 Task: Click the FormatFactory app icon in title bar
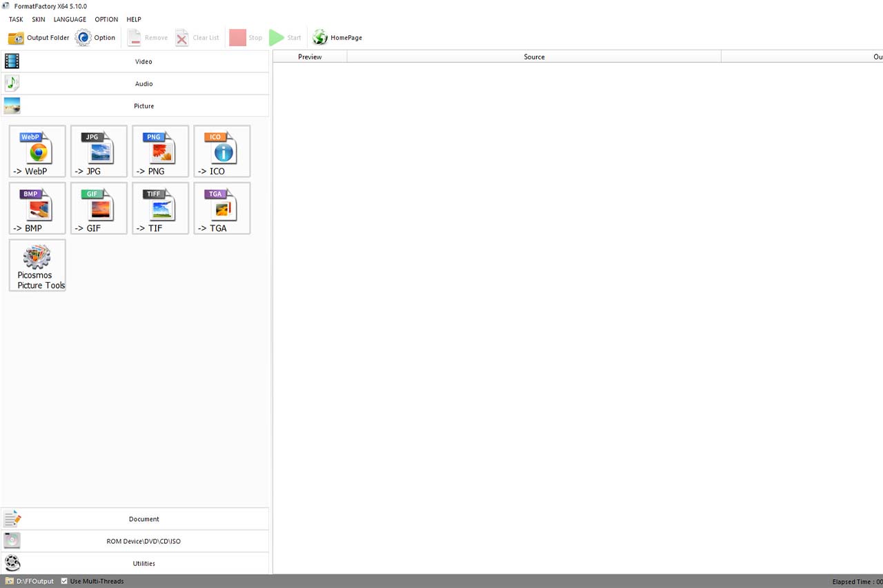[6, 6]
